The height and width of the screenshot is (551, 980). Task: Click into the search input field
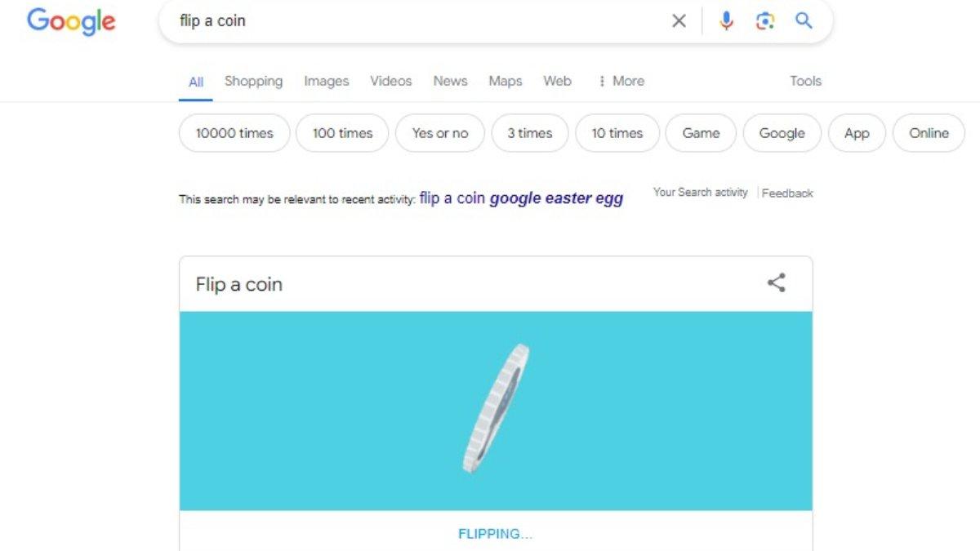[x=408, y=21]
